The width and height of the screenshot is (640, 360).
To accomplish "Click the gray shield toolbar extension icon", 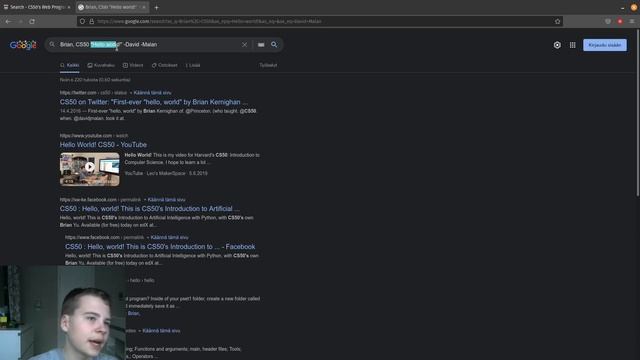I will pyautogui.click(x=608, y=21).
